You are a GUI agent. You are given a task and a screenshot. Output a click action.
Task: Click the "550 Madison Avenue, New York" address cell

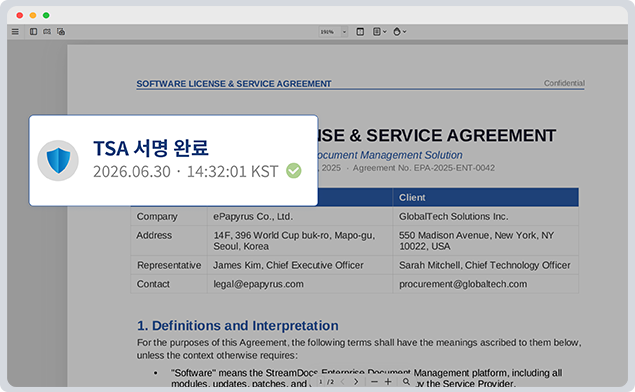click(x=476, y=241)
